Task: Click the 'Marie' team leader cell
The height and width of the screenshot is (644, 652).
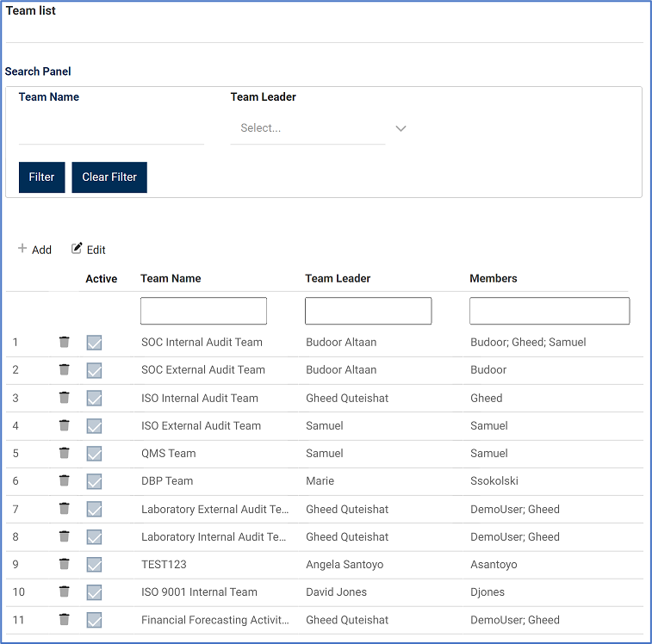Action: coord(320,480)
